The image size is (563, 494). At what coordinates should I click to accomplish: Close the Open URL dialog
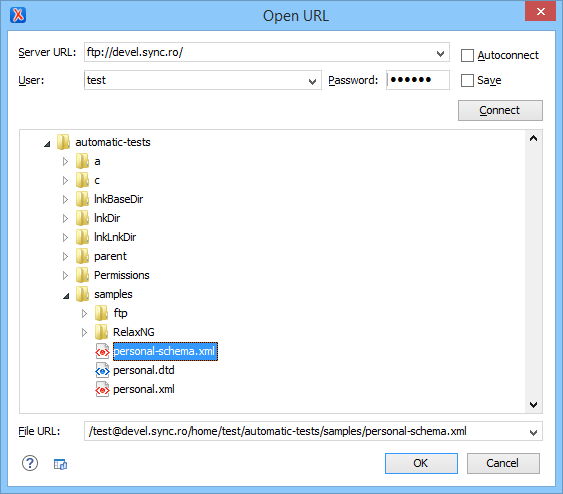540,11
